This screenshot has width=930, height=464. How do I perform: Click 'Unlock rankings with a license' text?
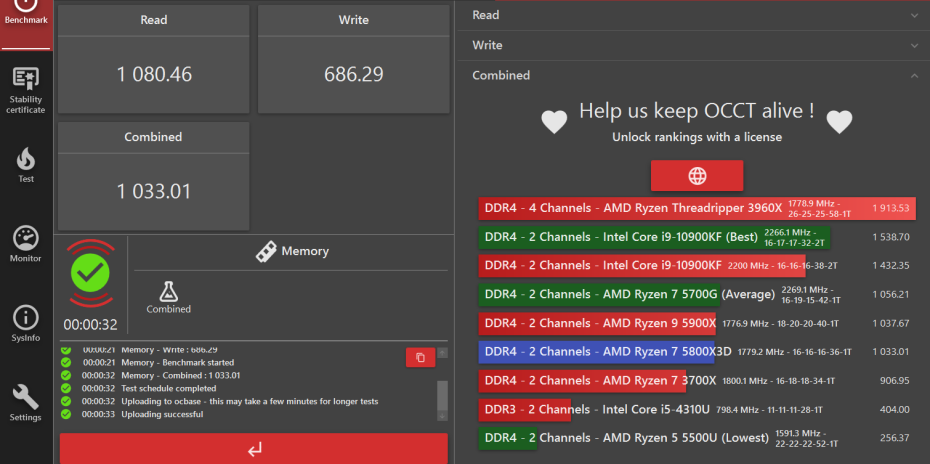click(697, 137)
